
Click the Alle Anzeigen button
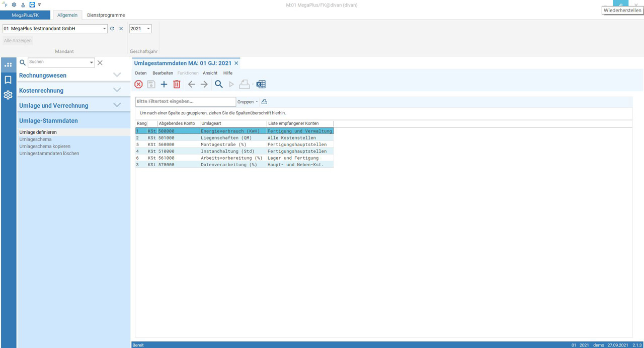(x=18, y=41)
